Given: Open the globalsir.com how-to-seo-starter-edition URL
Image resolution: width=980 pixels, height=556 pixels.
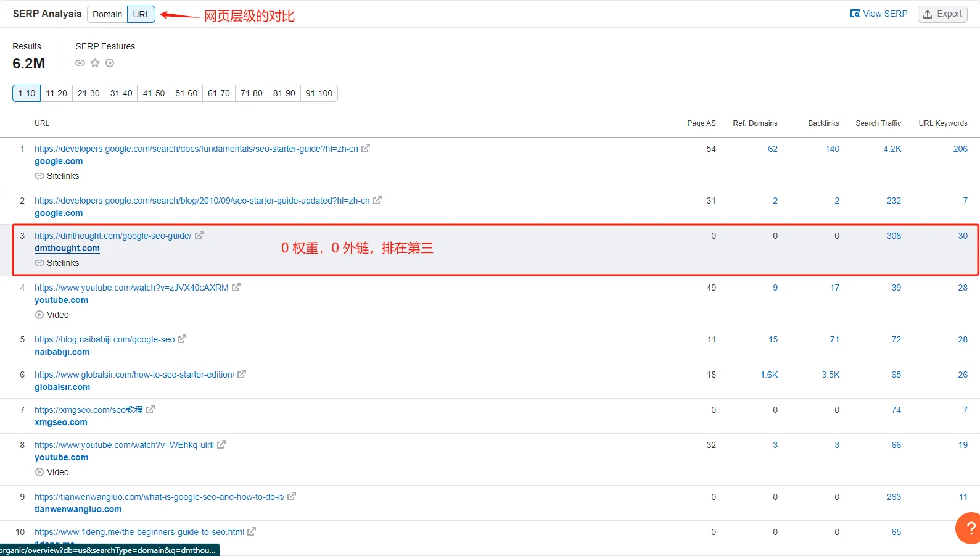Looking at the screenshot, I should click(134, 375).
